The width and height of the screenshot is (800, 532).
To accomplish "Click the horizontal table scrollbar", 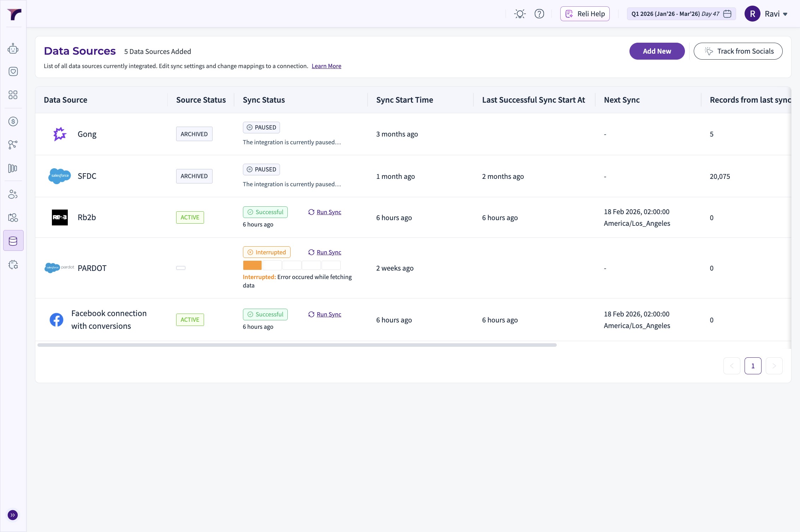I will (x=297, y=345).
